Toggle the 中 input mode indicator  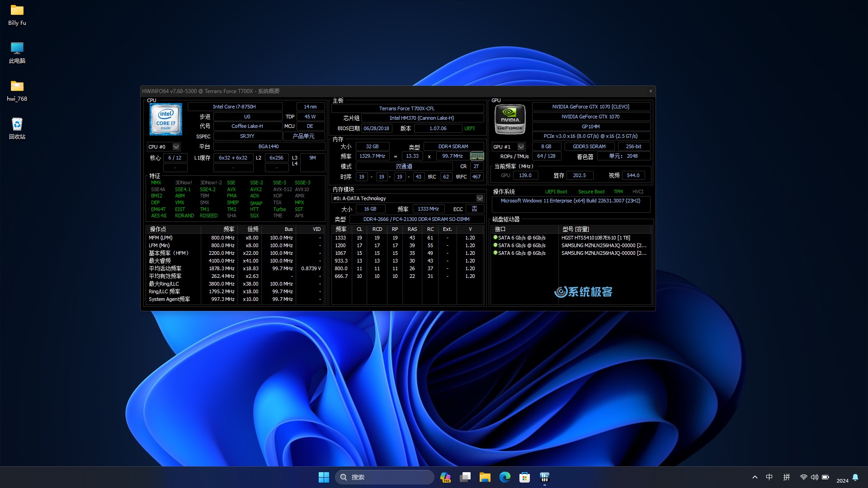769,477
